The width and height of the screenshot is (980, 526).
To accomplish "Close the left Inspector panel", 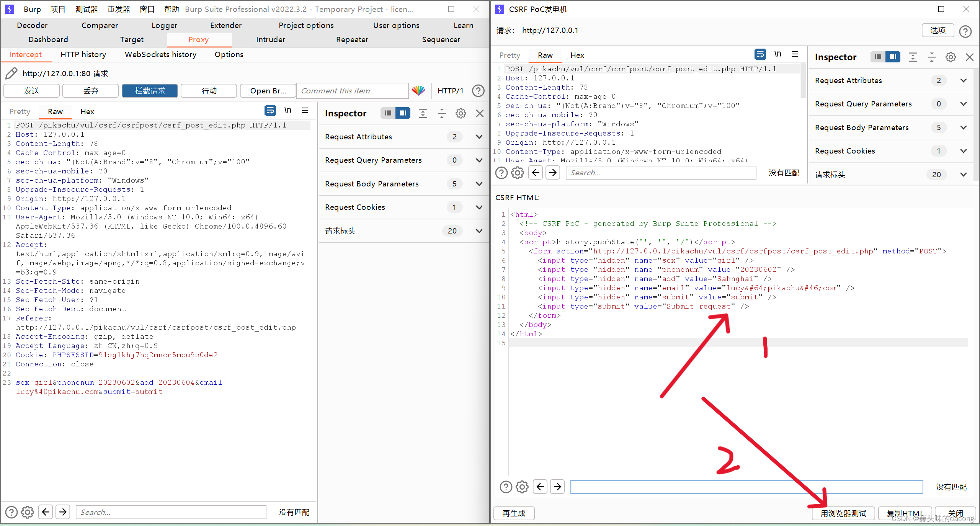I will click(480, 113).
